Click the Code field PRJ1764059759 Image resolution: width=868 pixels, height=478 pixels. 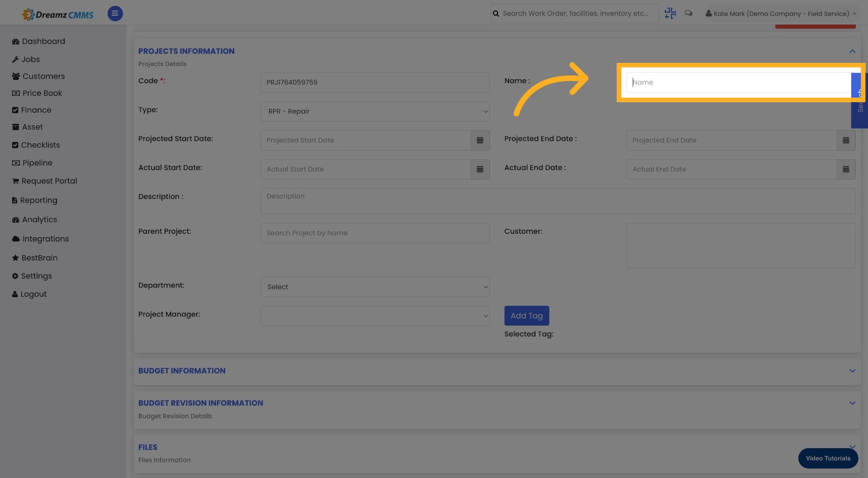tap(375, 82)
